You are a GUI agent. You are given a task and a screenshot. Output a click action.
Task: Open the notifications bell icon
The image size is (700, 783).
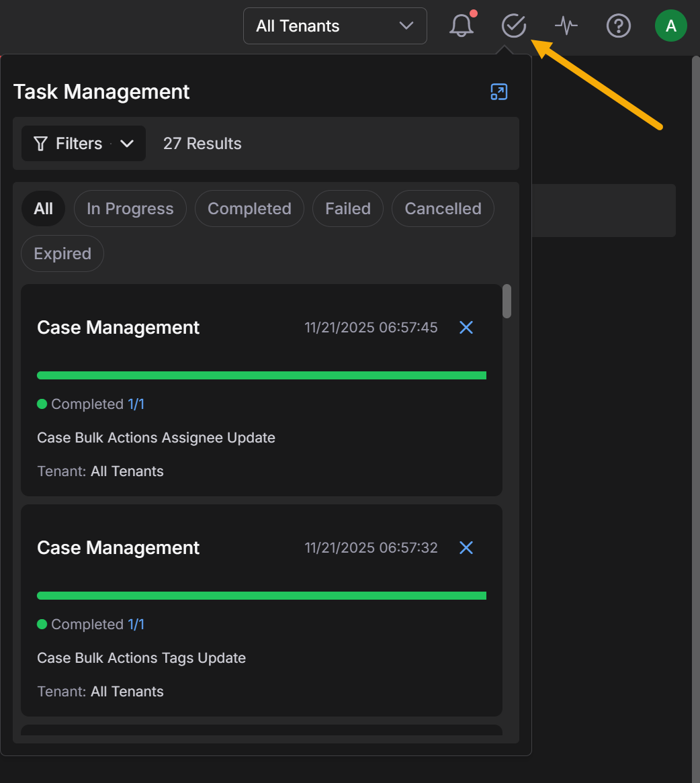(461, 26)
